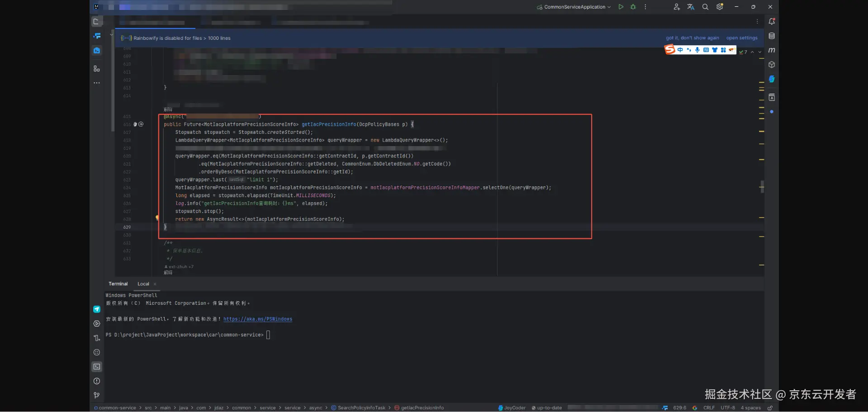This screenshot has width=868, height=412.
Task: Open Sogou soft keyboard icon
Action: (x=706, y=50)
